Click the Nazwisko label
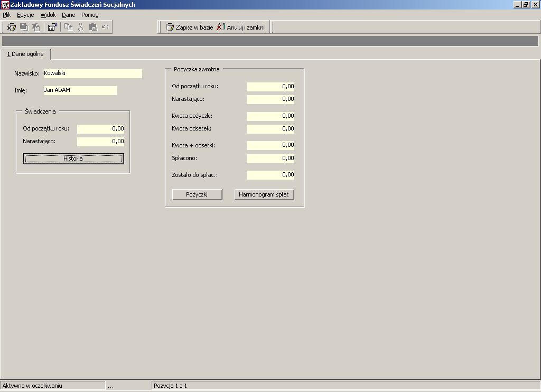This screenshot has height=392, width=541. tap(27, 73)
